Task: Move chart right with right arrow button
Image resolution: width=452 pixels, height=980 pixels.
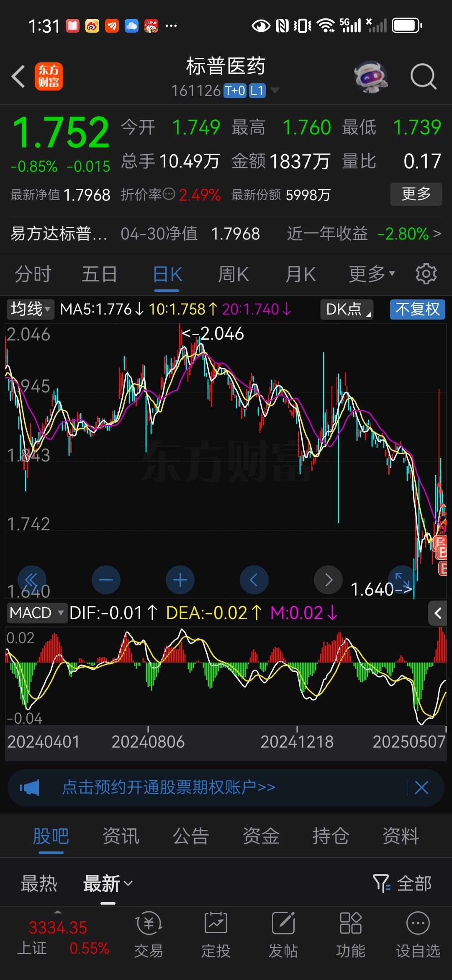Action: [328, 580]
